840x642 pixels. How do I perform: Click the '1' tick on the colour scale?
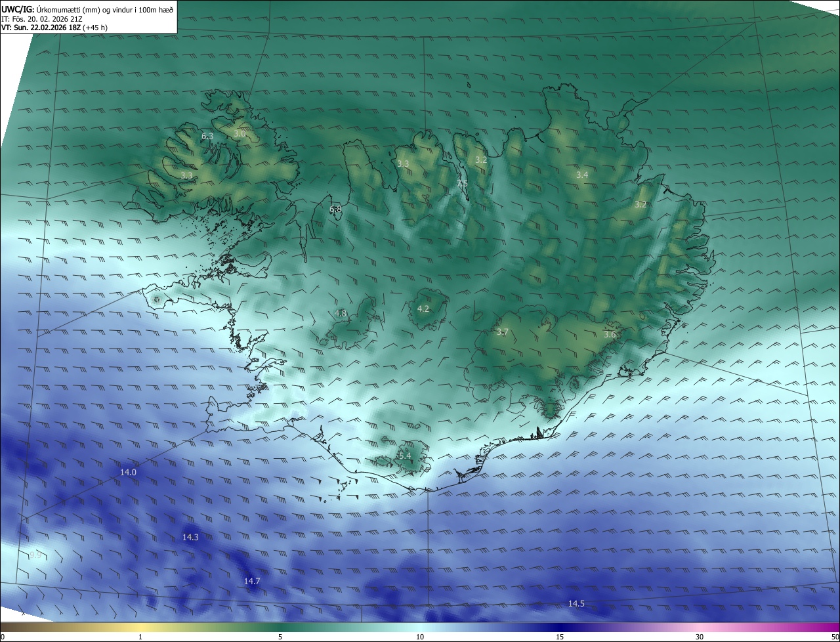tap(140, 637)
